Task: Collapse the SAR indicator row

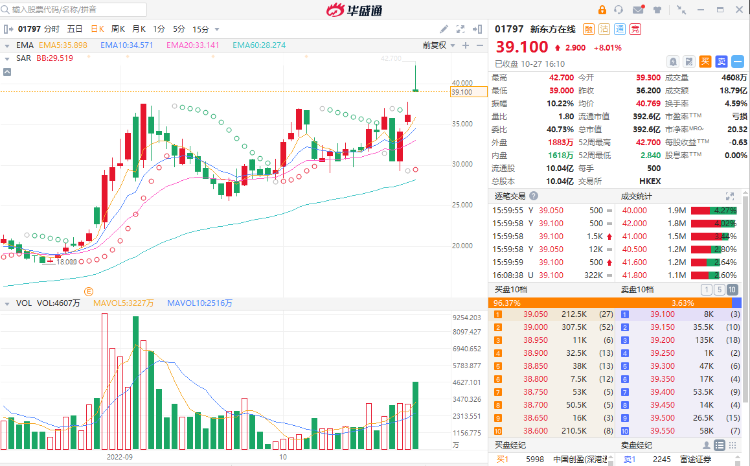Action: [x=8, y=58]
